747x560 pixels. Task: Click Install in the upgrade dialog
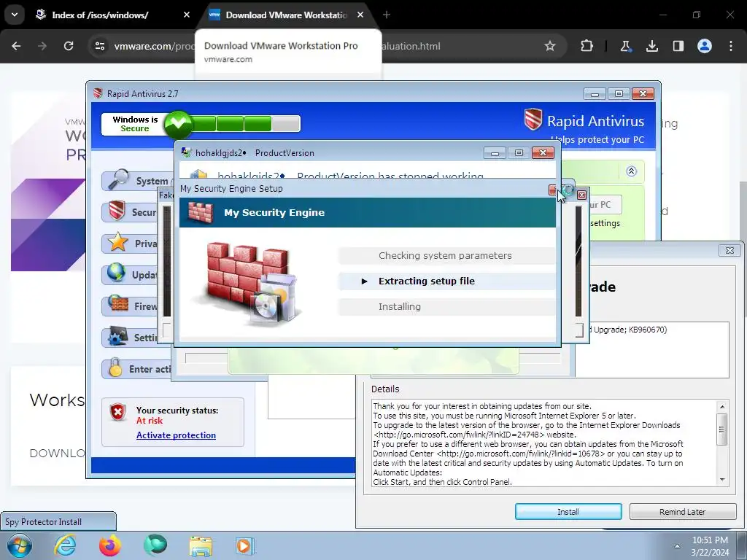568,511
